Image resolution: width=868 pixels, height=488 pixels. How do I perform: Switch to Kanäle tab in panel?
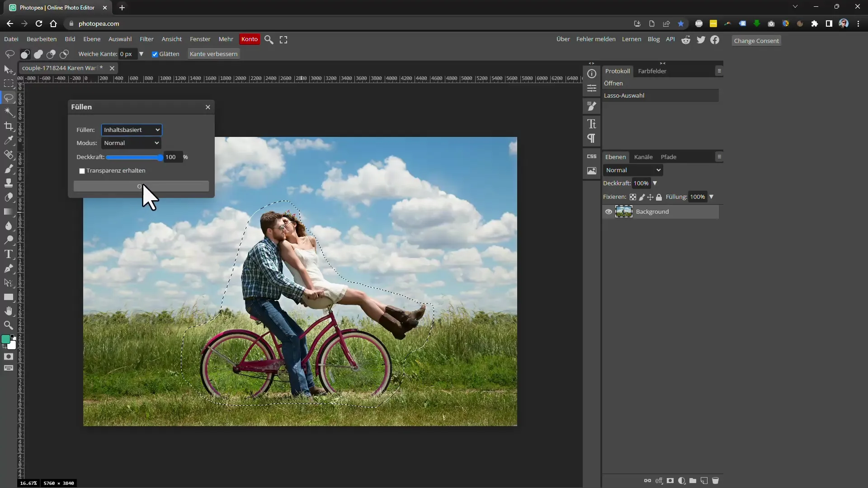tap(643, 157)
